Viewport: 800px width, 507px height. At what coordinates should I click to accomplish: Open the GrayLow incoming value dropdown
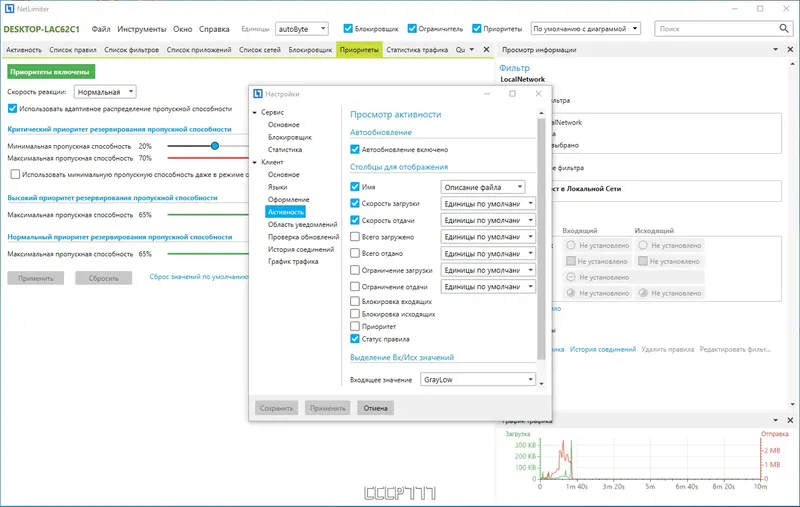(478, 379)
